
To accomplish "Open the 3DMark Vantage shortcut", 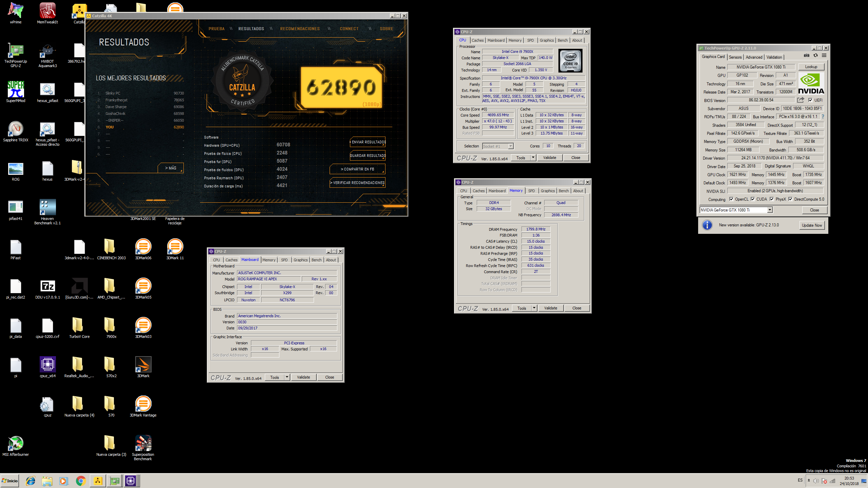I will (x=143, y=406).
